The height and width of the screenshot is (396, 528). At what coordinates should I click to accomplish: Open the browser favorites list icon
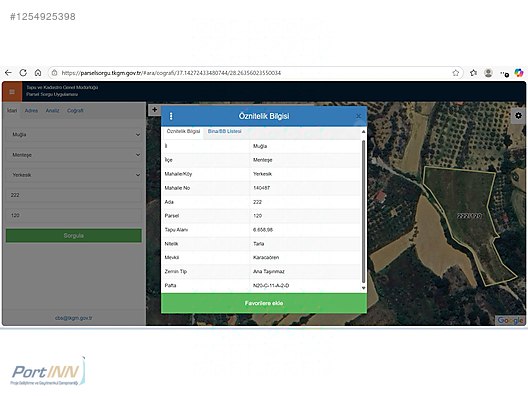473,73
